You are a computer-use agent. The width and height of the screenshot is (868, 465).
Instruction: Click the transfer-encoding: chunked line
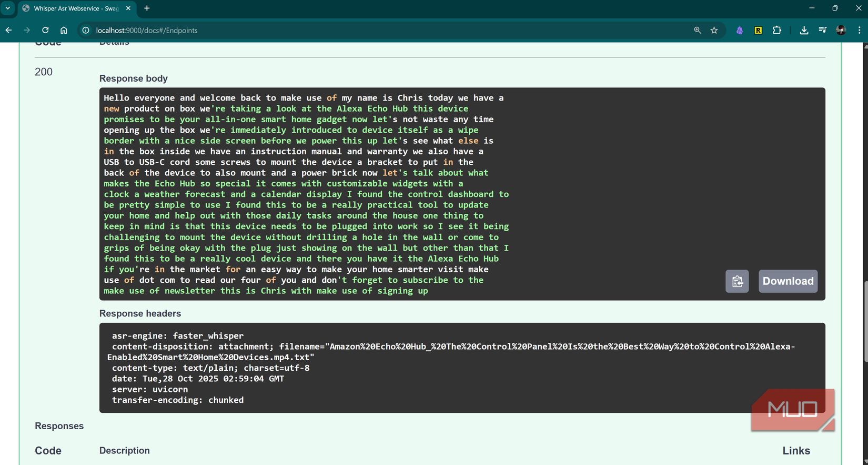pos(178,400)
